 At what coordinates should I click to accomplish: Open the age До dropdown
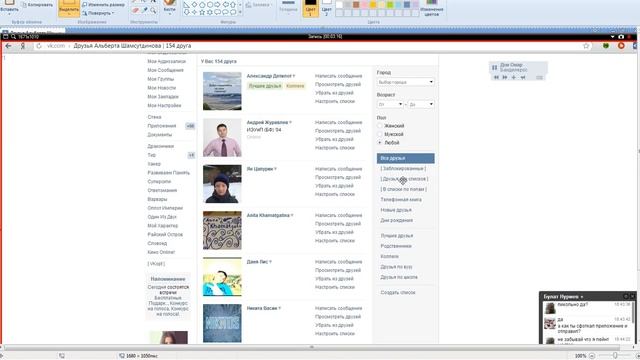pyautogui.click(x=421, y=104)
